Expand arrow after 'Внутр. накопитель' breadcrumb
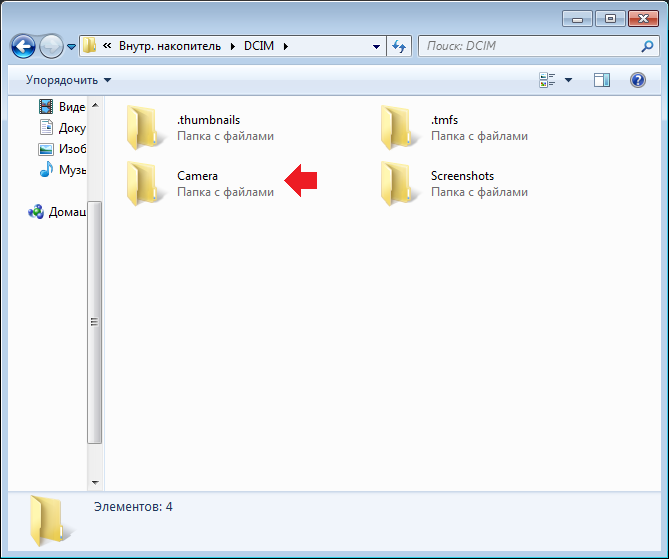 pyautogui.click(x=233, y=46)
